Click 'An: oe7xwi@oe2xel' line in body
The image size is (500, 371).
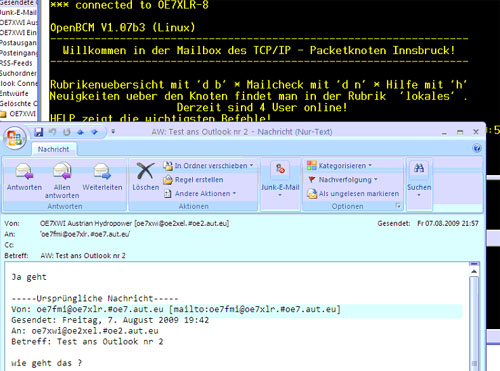(x=85, y=331)
